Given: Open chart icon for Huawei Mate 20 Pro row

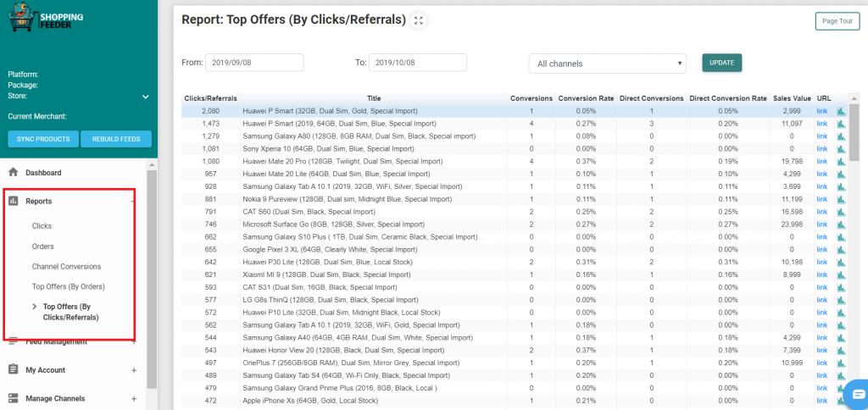Looking at the screenshot, I should pos(842,162).
